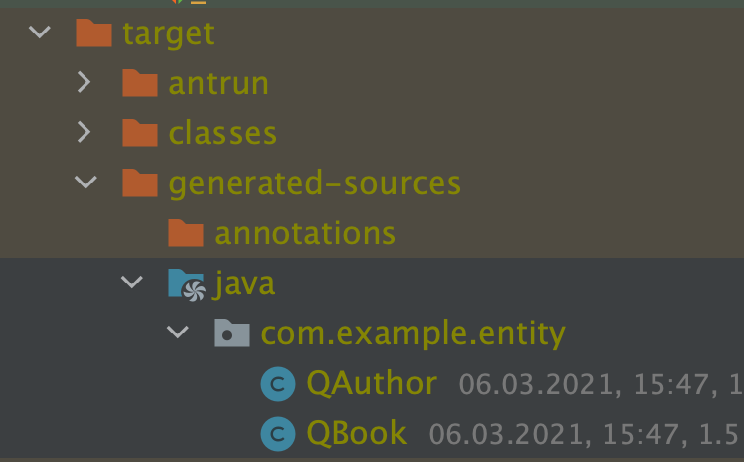Click the target folder icon
The image size is (744, 462).
click(x=93, y=33)
